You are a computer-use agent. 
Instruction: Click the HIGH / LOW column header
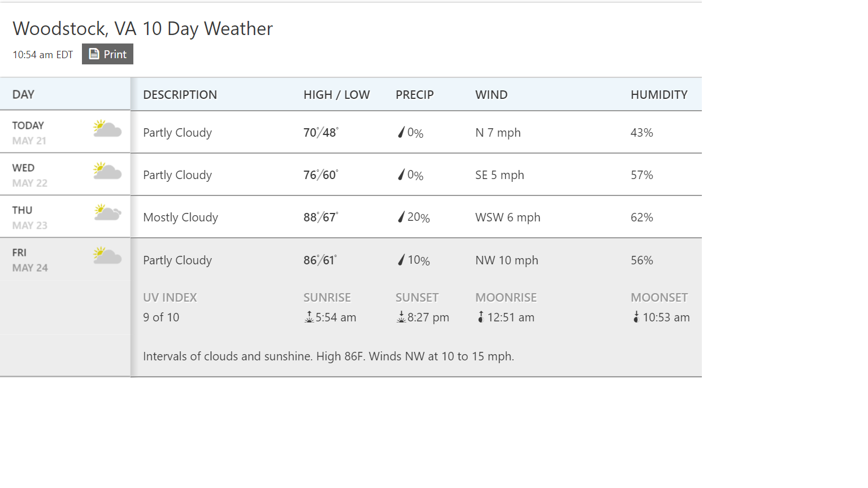point(336,95)
